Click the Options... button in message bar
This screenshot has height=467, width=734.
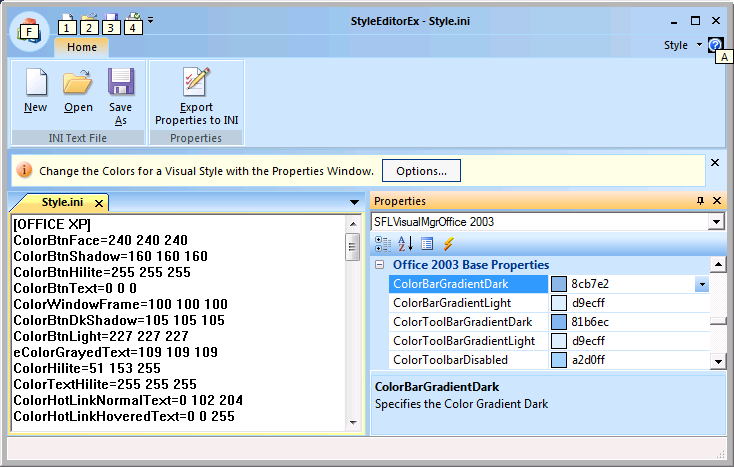(x=421, y=170)
